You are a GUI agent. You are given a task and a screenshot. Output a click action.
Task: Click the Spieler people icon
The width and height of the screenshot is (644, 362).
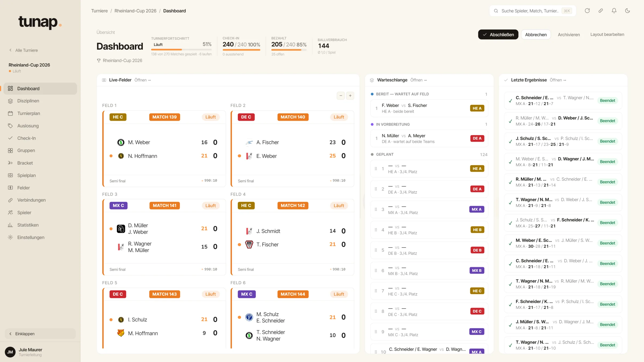tap(10, 213)
